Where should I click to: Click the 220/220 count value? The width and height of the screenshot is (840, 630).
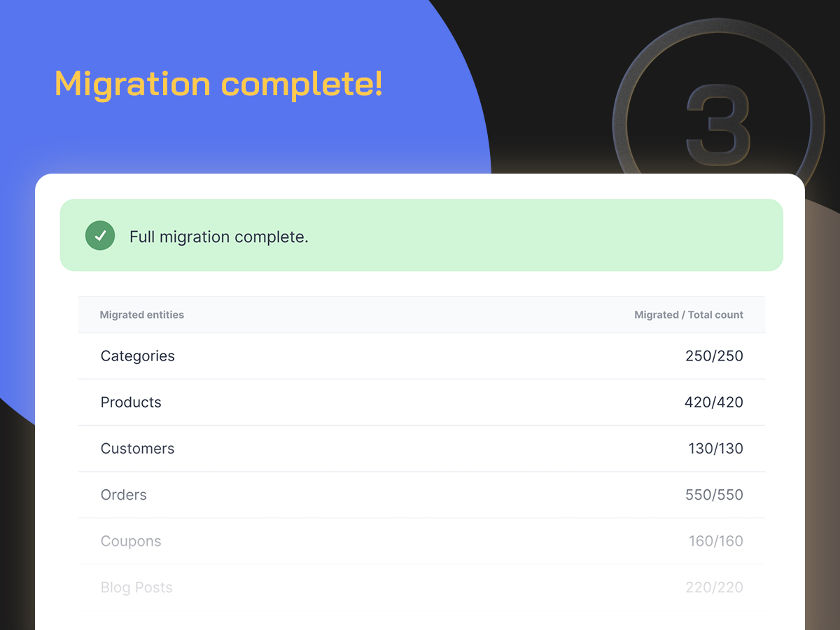714,587
